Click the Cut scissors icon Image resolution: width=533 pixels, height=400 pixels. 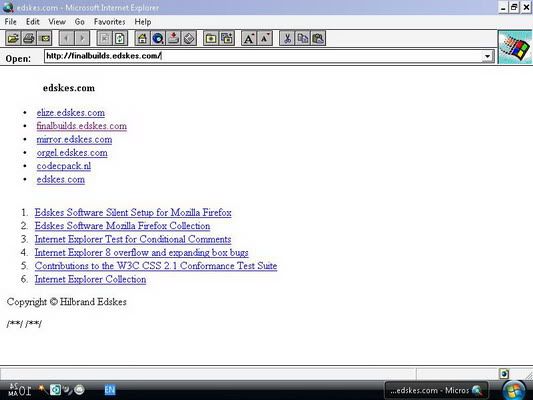[x=287, y=38]
